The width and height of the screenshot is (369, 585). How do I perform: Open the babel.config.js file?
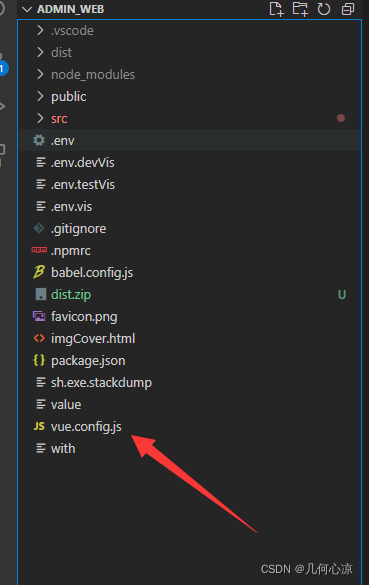pos(92,273)
